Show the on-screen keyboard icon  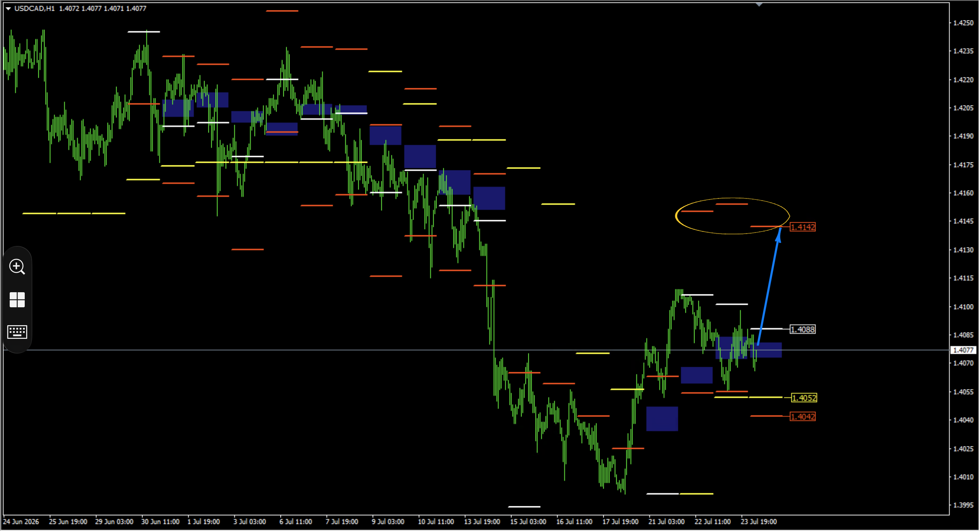click(x=17, y=332)
